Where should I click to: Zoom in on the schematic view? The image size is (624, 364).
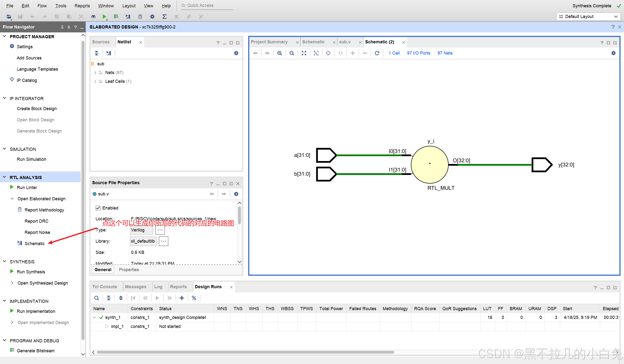point(280,53)
